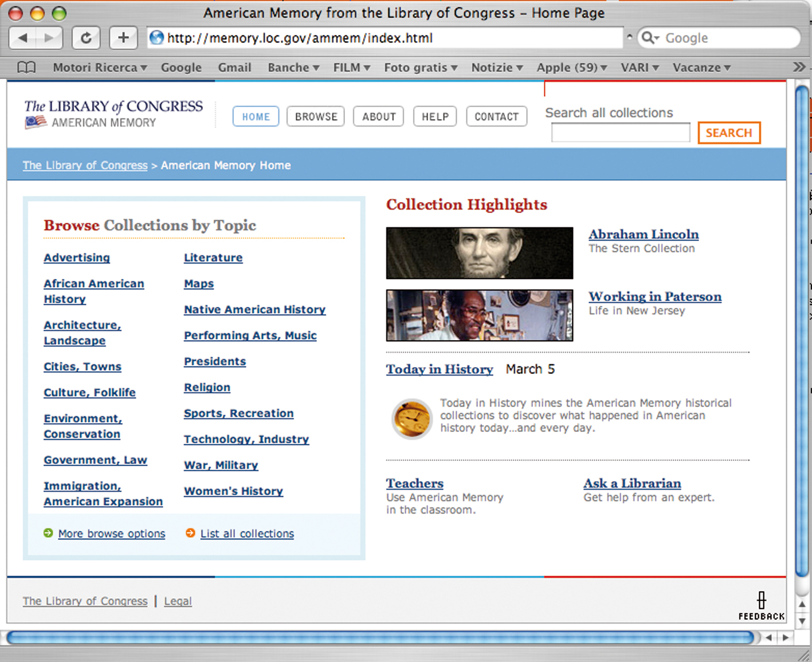Open the FILM bookmarks dropdown
This screenshot has width=812, height=662.
click(x=352, y=68)
